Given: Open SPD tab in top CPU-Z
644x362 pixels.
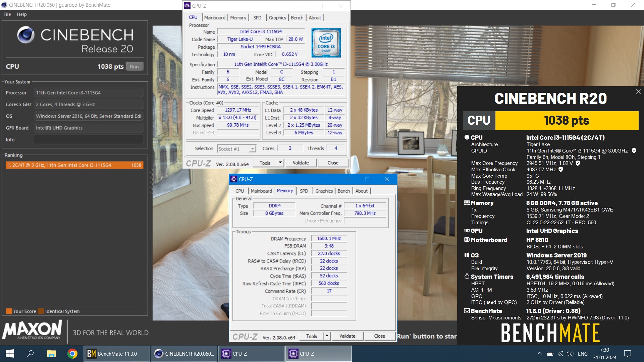Looking at the screenshot, I should tap(257, 17).
